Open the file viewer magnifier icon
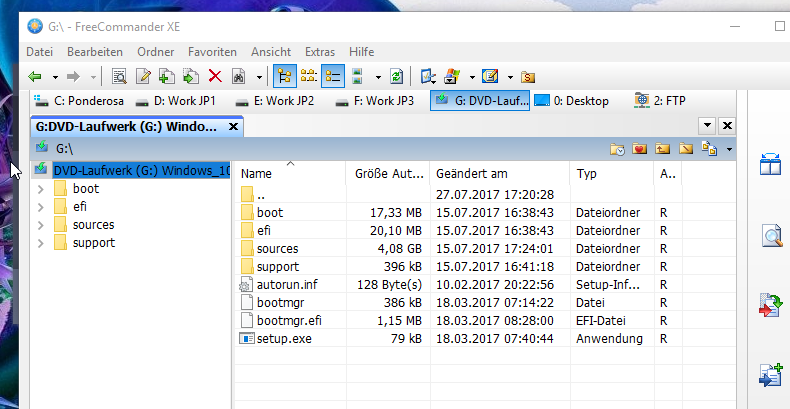Viewport: 790px width, 409px height. (x=119, y=77)
